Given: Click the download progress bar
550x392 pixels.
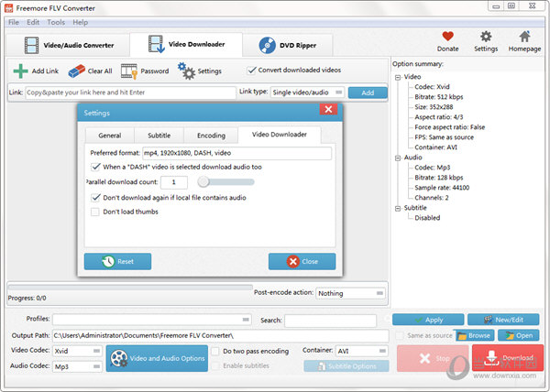Looking at the screenshot, I should [x=130, y=288].
